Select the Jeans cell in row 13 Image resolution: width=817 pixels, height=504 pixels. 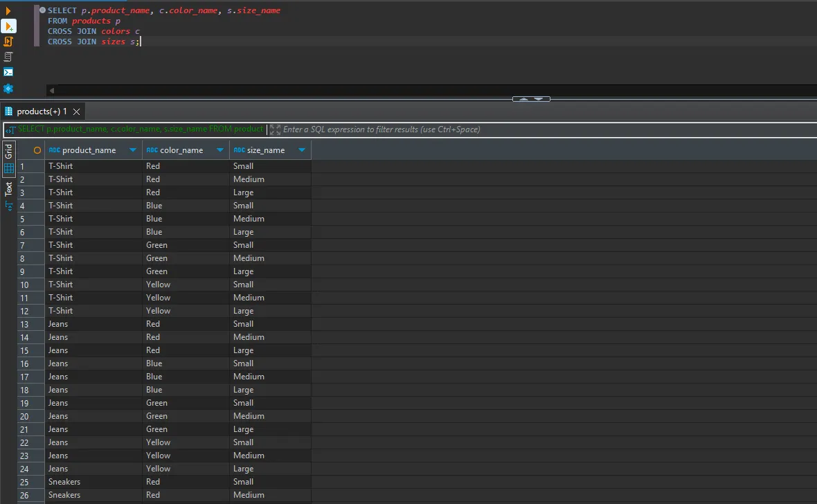[x=93, y=324]
